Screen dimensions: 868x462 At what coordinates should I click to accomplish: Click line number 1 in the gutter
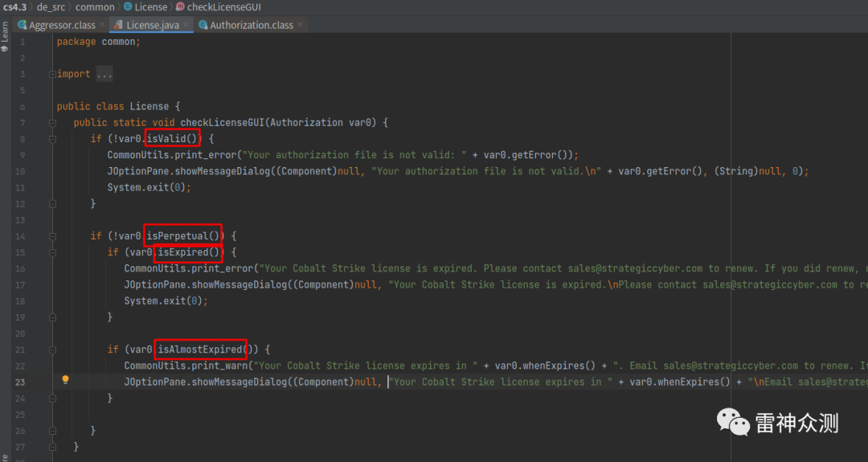(23, 42)
